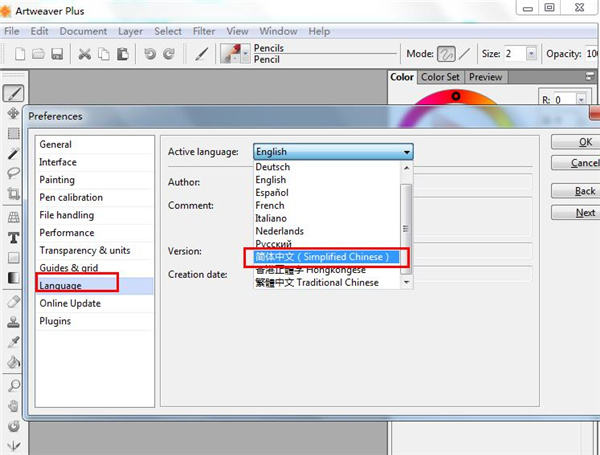This screenshot has width=600, height=455.
Task: Click the Open folder icon
Action: 38,54
